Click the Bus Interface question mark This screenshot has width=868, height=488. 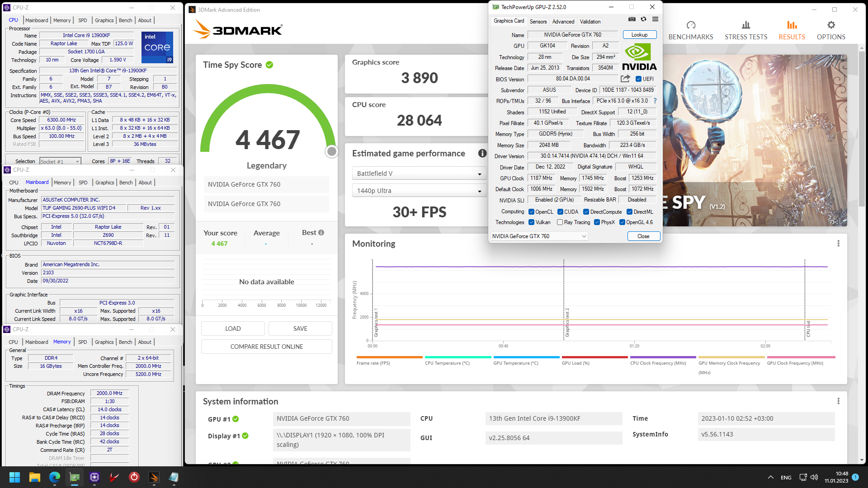tap(655, 101)
